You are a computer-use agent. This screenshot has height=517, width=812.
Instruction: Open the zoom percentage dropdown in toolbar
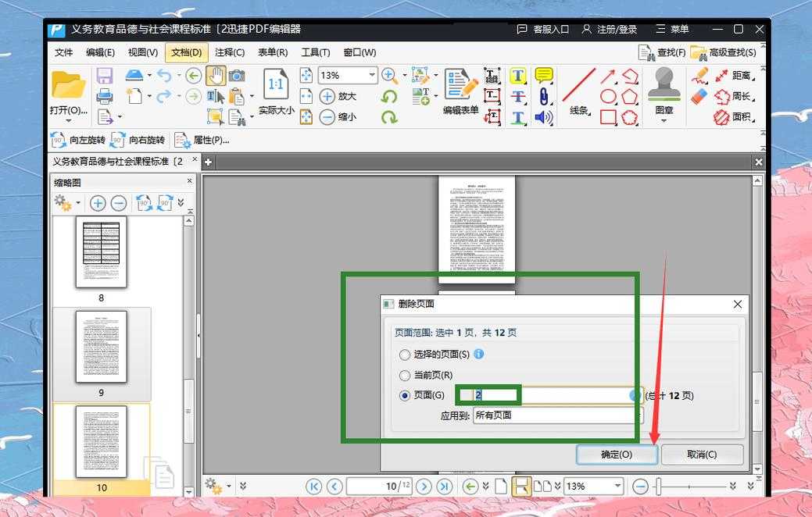coord(370,76)
